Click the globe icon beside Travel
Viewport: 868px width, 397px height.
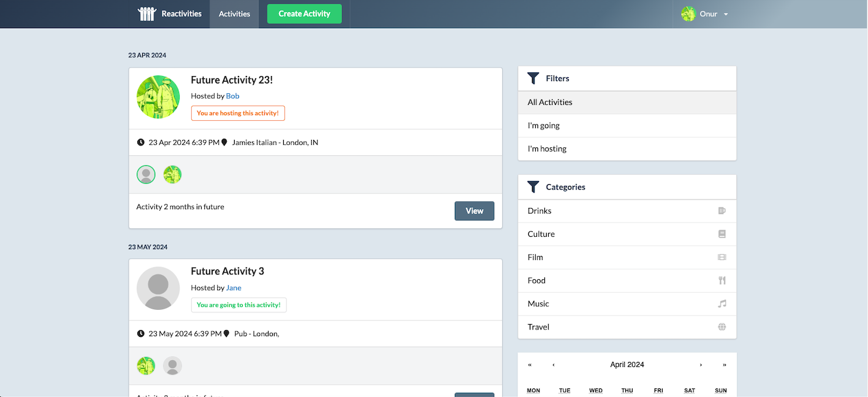click(x=721, y=328)
